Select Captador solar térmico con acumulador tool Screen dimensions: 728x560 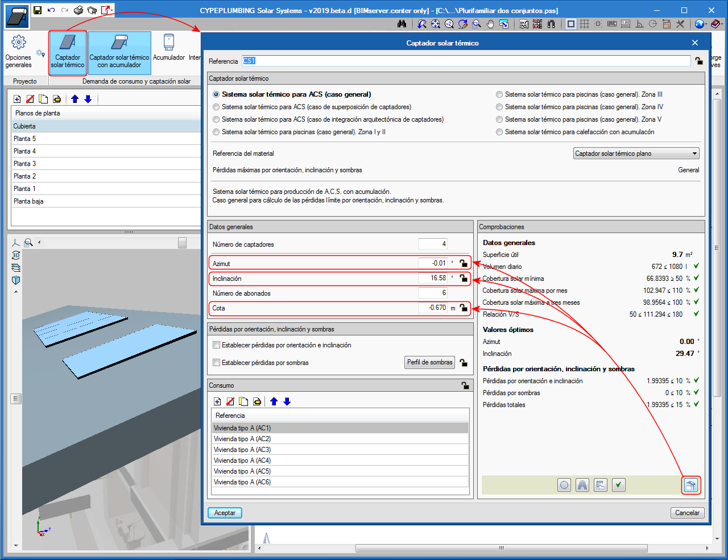119,53
